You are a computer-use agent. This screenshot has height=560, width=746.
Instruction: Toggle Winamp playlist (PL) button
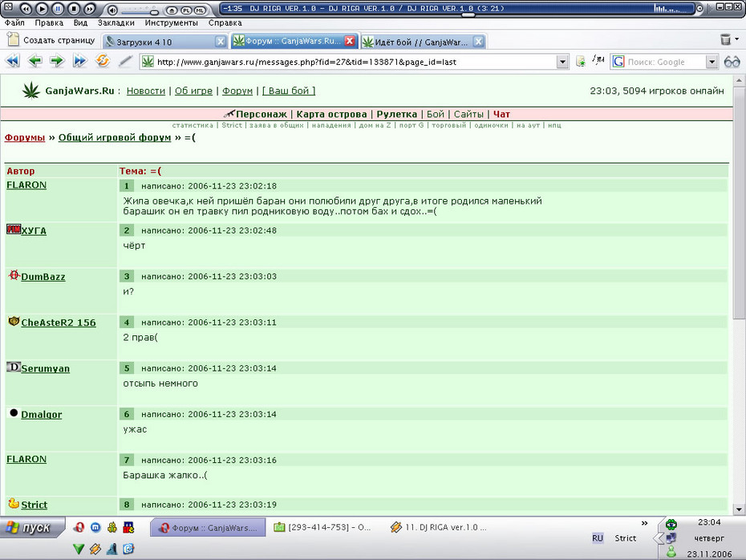pos(186,10)
